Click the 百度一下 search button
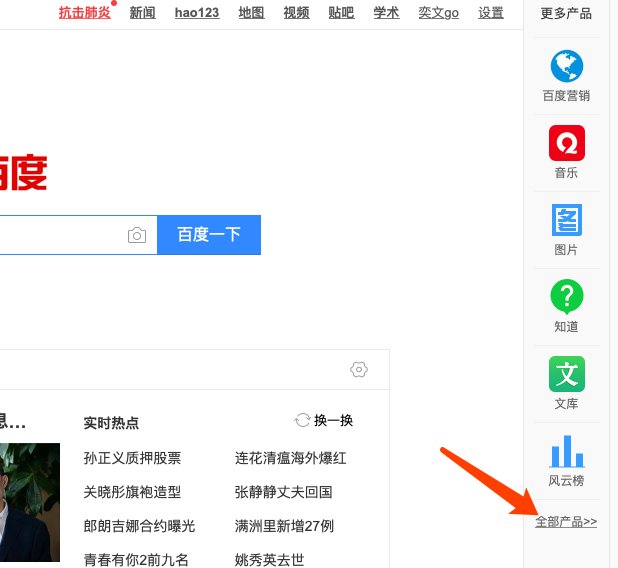Image resolution: width=618 pixels, height=568 pixels. tap(209, 235)
